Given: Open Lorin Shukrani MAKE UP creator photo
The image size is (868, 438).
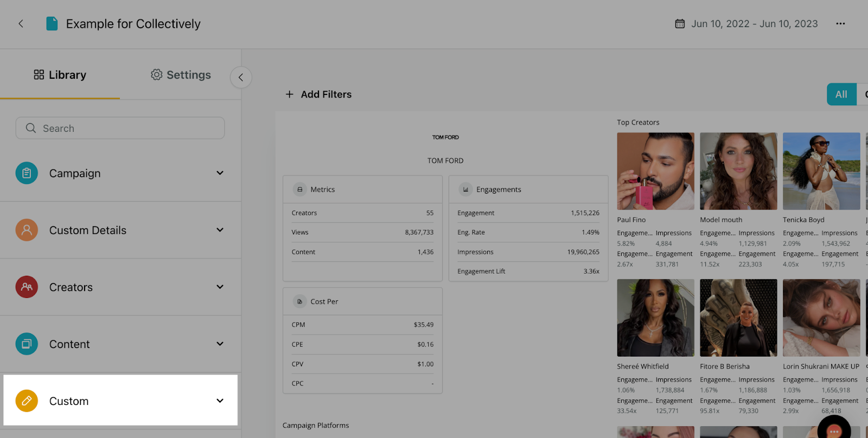Looking at the screenshot, I should tap(821, 318).
